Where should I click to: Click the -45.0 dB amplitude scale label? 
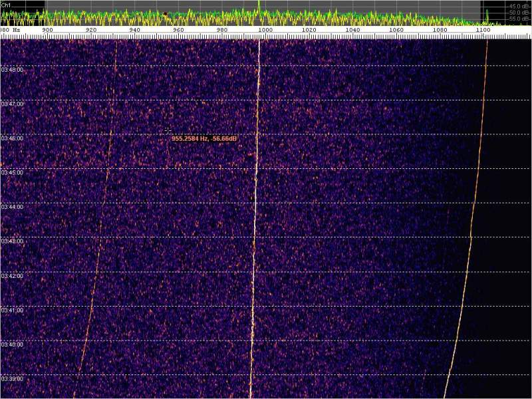519,6
